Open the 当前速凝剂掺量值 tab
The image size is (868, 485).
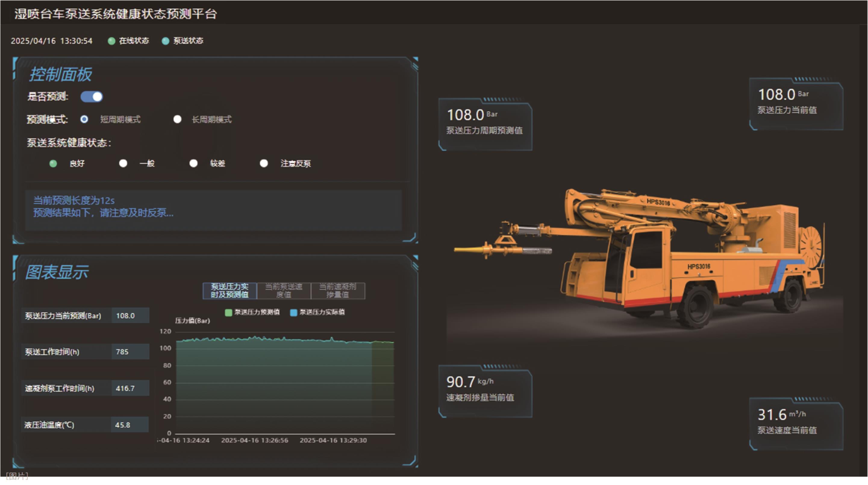coord(337,290)
